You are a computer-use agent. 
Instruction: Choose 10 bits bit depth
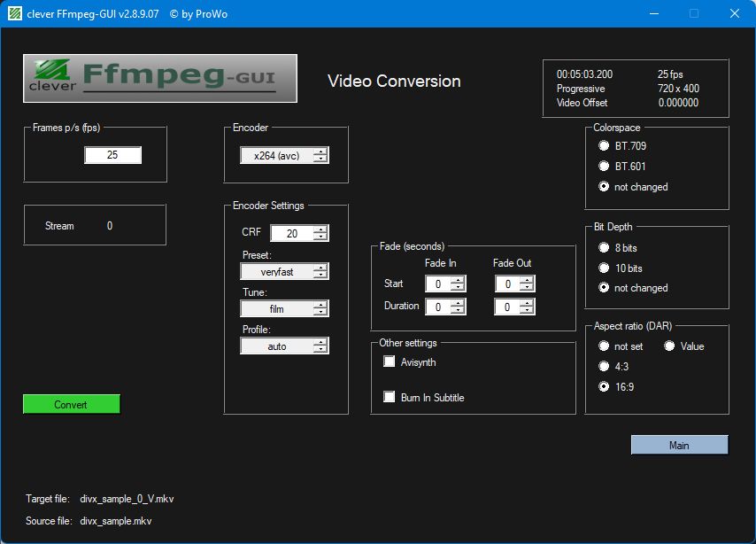604,268
